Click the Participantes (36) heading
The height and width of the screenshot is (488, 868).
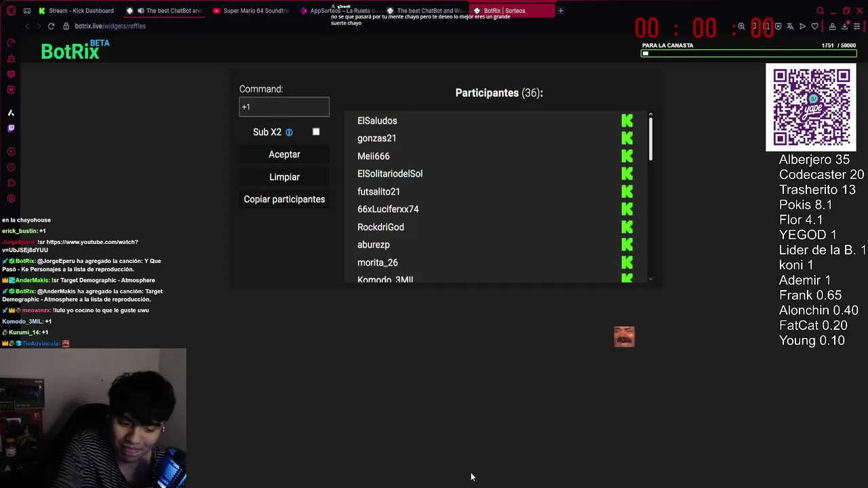(499, 93)
